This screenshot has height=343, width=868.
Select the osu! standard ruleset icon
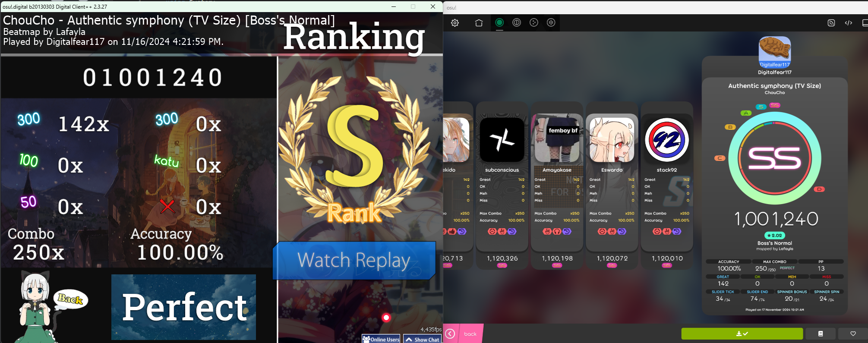(x=499, y=23)
